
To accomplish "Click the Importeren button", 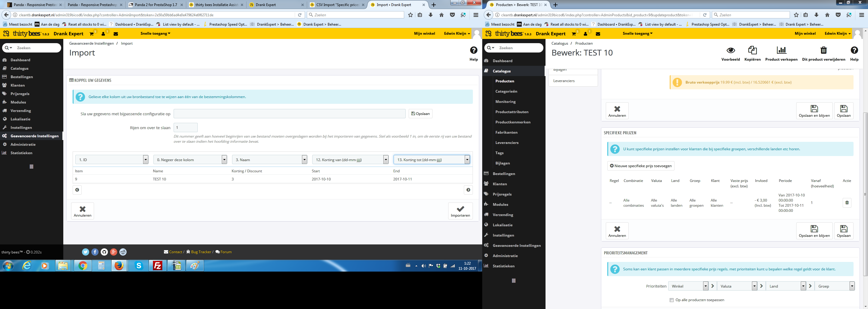I will point(460,211).
